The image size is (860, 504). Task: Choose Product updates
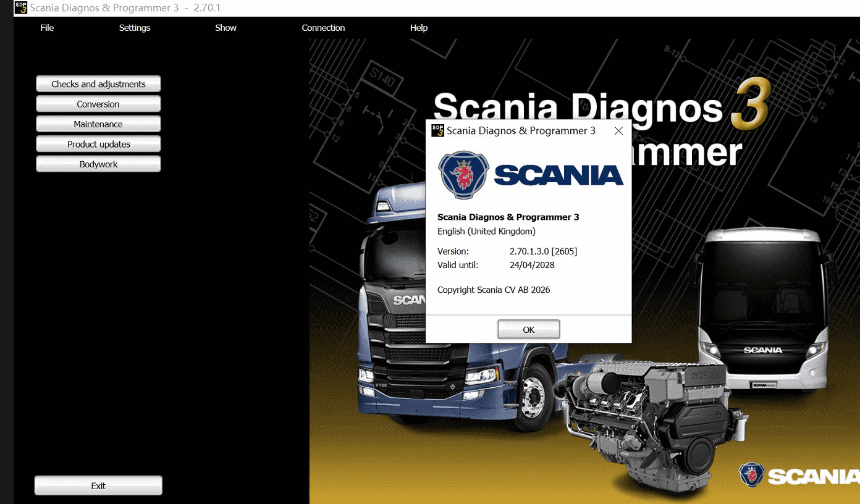(x=98, y=144)
